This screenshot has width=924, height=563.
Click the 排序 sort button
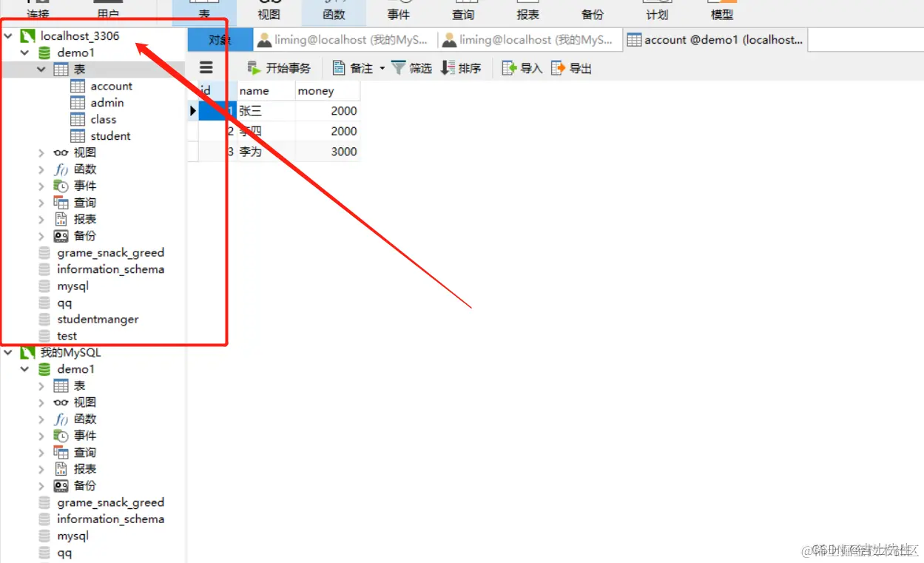pos(461,68)
